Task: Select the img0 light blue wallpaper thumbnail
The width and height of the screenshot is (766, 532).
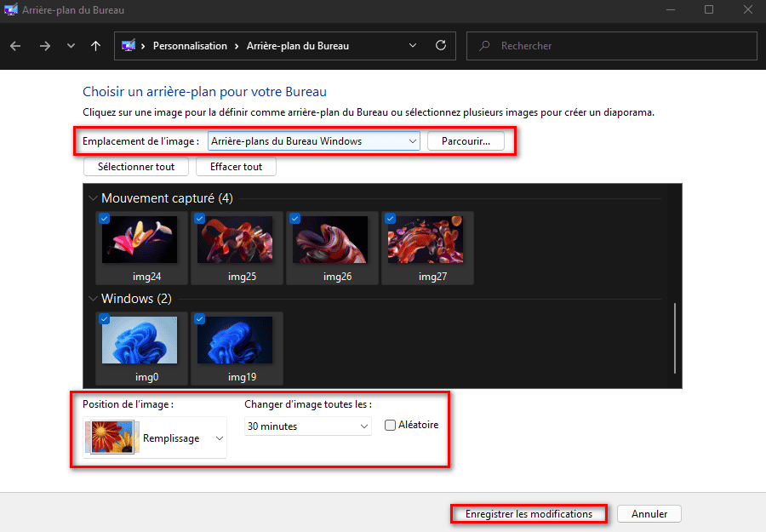Action: (140, 340)
